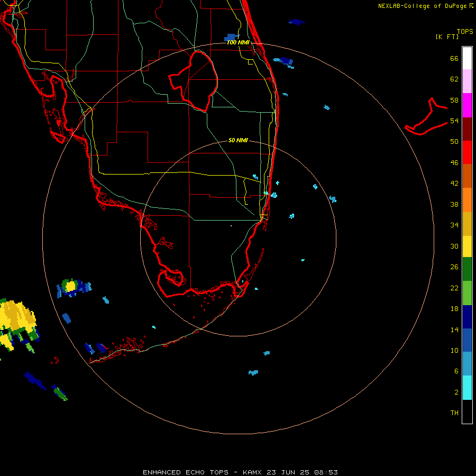476x476 pixels.
Task: Click the magenta legend swatch
Action: click(467, 105)
